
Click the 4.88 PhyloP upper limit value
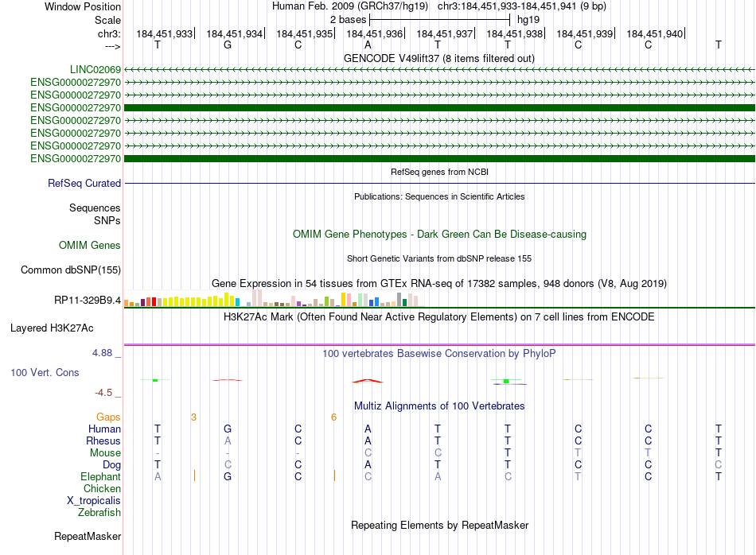click(x=102, y=353)
